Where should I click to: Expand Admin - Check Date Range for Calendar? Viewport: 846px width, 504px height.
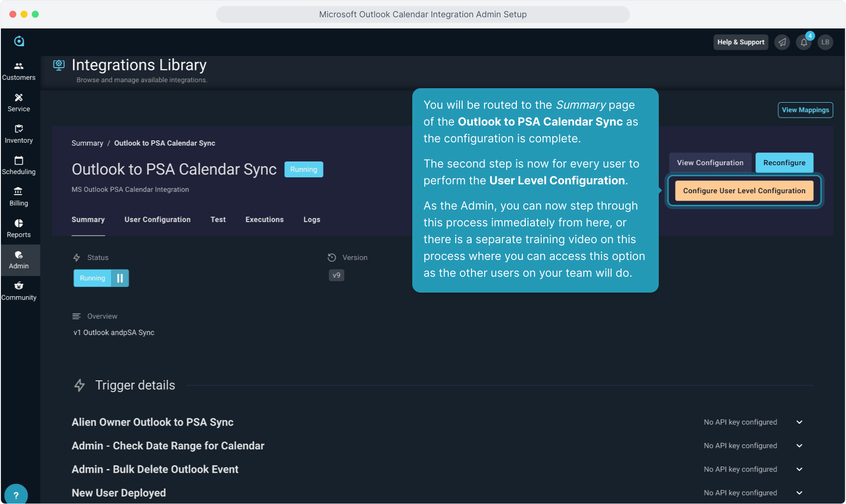coord(799,446)
